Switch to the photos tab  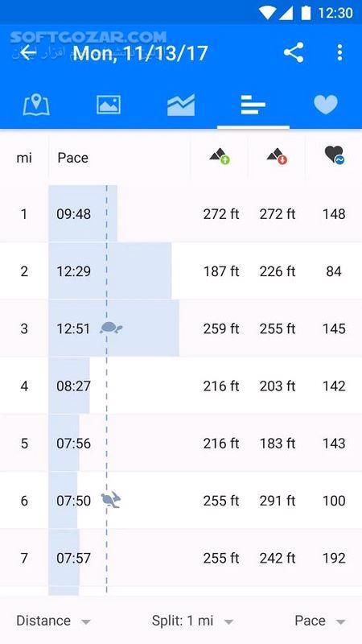click(109, 105)
